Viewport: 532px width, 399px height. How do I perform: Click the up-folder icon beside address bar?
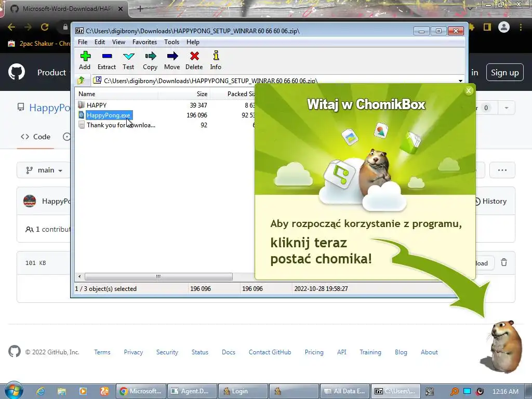click(81, 81)
